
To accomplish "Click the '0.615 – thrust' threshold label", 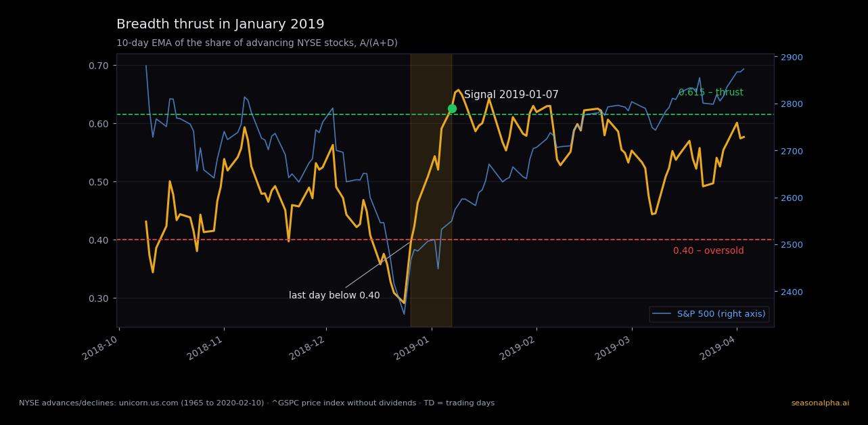I will (710, 93).
